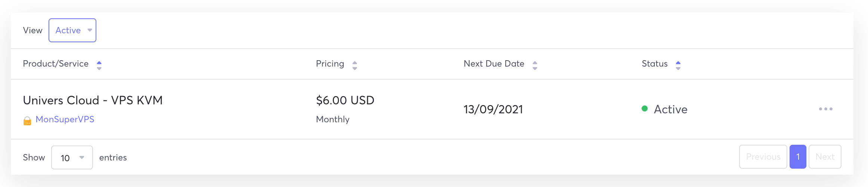Open the Active view filter dropdown
Screen dimensions: 868x187
72,30
